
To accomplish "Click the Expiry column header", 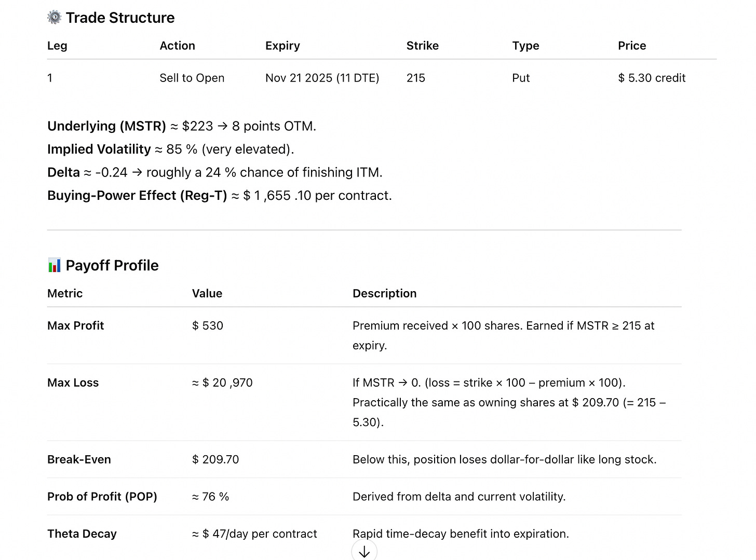I will (282, 46).
